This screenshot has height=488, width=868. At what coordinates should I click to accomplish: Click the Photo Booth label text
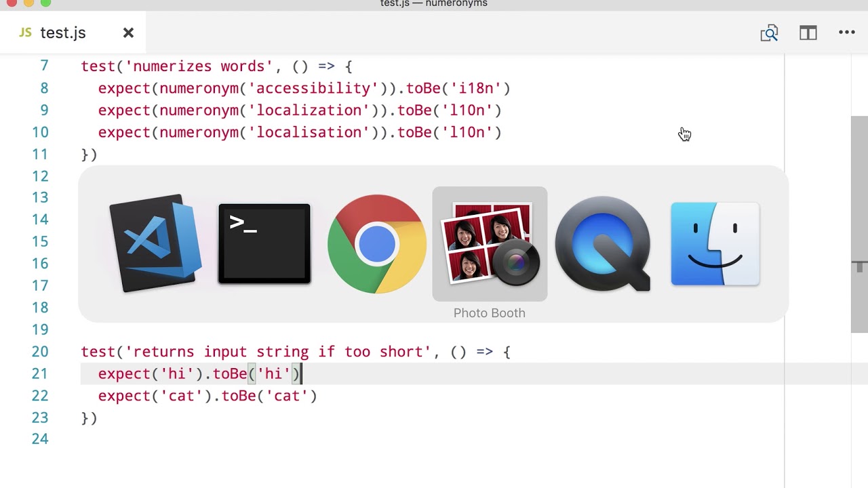tap(490, 313)
